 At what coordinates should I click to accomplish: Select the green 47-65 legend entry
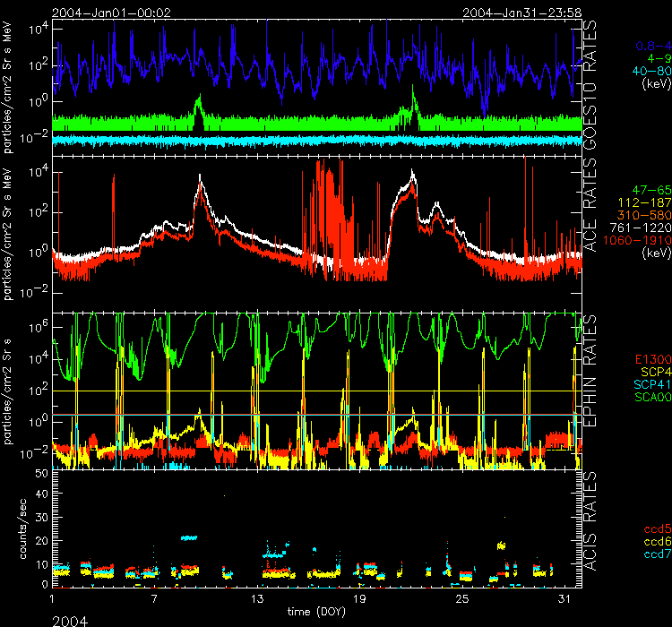(x=648, y=192)
